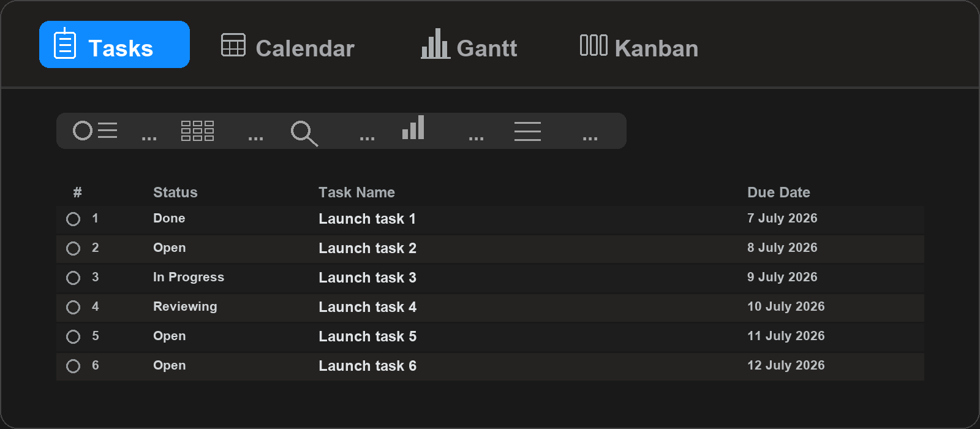Click the Status column header
This screenshot has height=429, width=980.
[175, 192]
